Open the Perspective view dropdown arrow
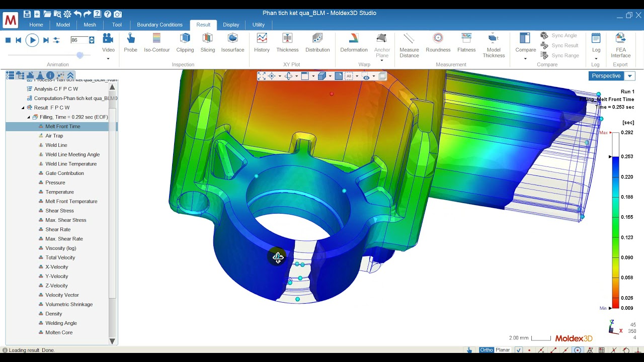The image size is (644, 362). 630,76
